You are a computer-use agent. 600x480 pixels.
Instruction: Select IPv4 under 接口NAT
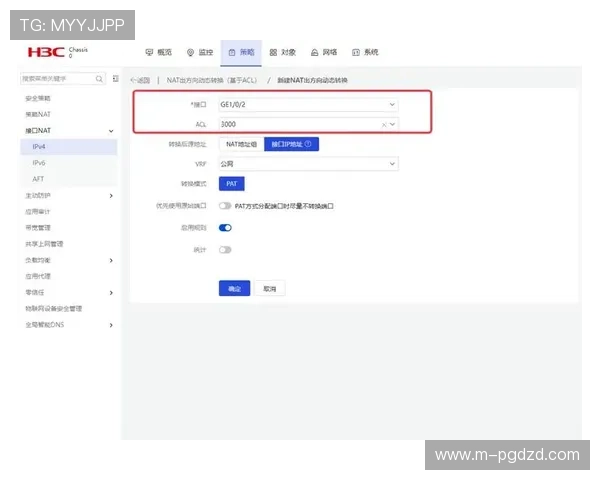pyautogui.click(x=69, y=147)
